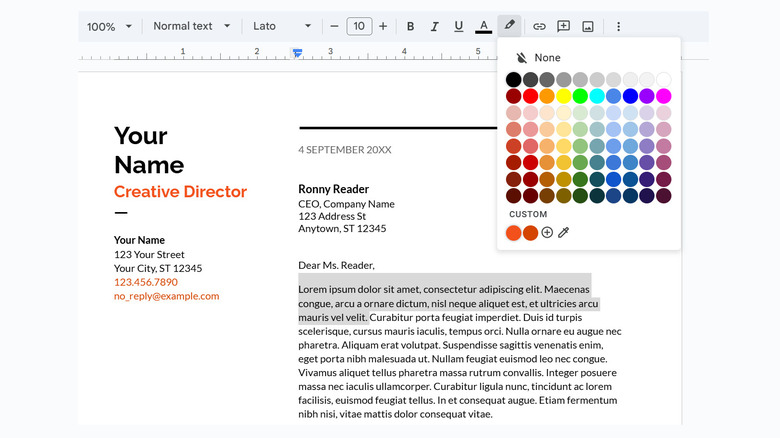Open the text color tool
The width and height of the screenshot is (780, 438).
pyautogui.click(x=483, y=26)
